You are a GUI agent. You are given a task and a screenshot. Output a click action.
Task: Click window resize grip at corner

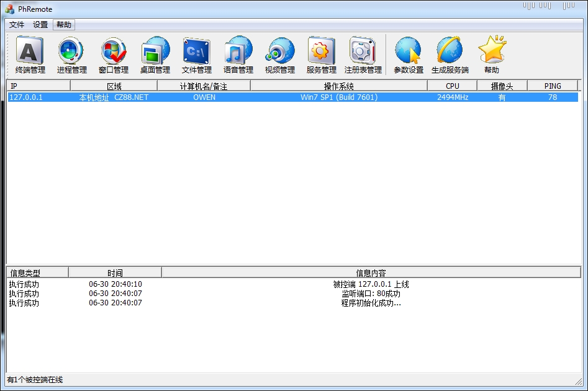(x=579, y=381)
